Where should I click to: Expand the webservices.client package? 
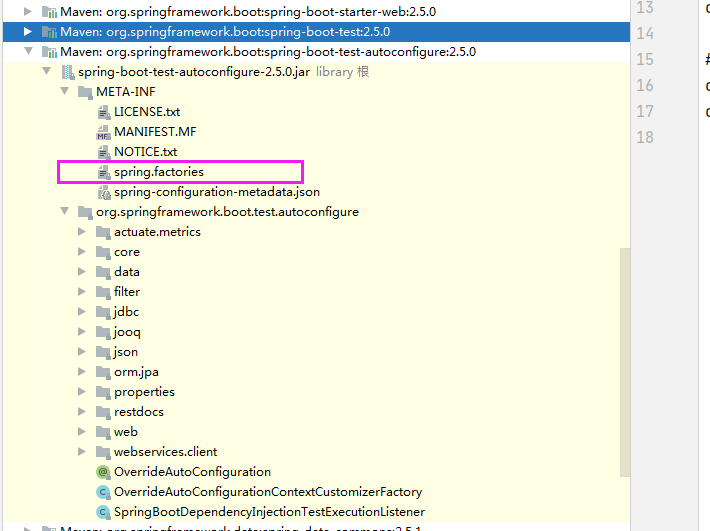82,451
